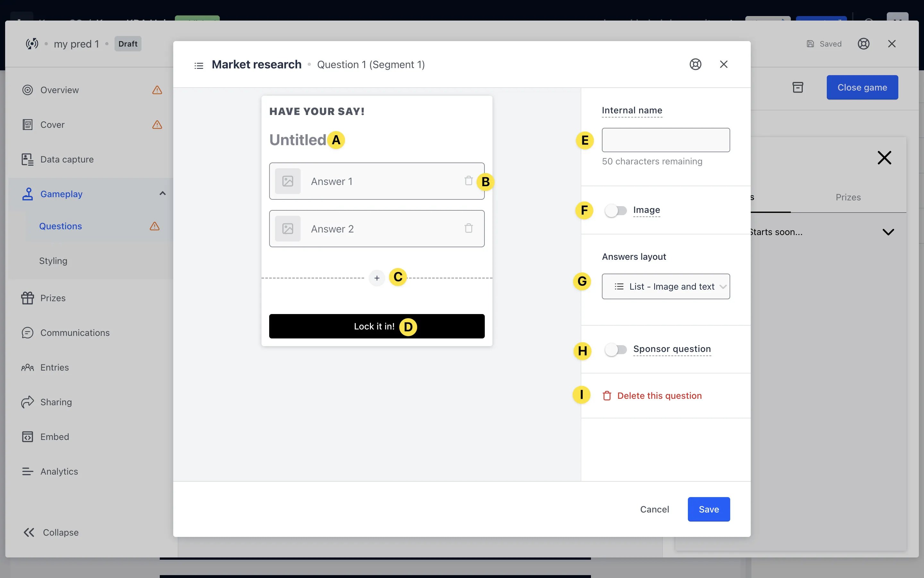Click the Sharing arrow icon
Viewport: 924px width, 578px height.
(x=28, y=402)
